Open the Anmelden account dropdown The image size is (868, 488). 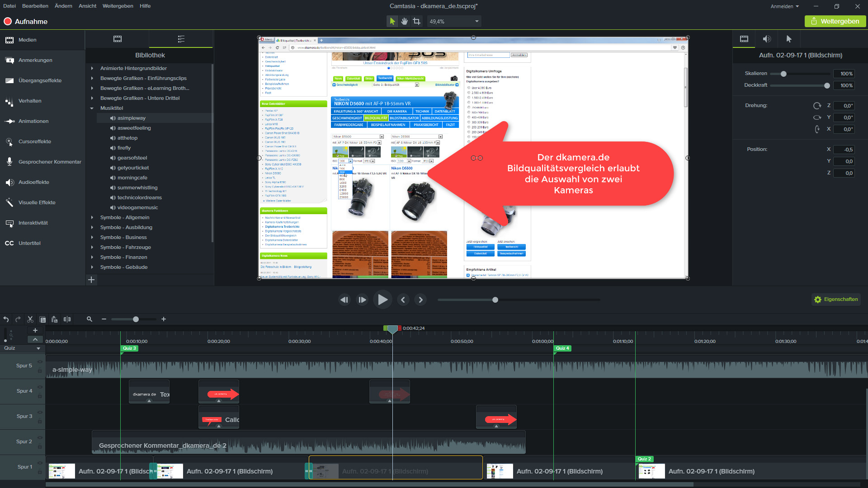tap(785, 6)
